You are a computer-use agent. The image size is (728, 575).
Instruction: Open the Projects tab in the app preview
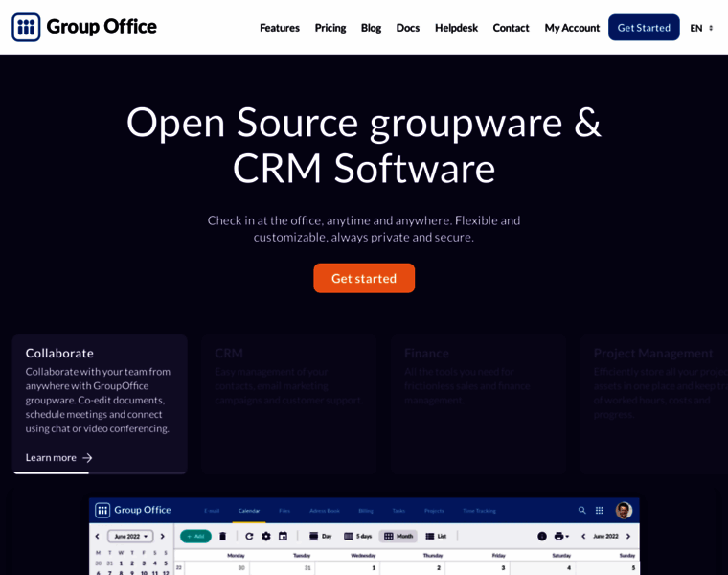pos(434,511)
